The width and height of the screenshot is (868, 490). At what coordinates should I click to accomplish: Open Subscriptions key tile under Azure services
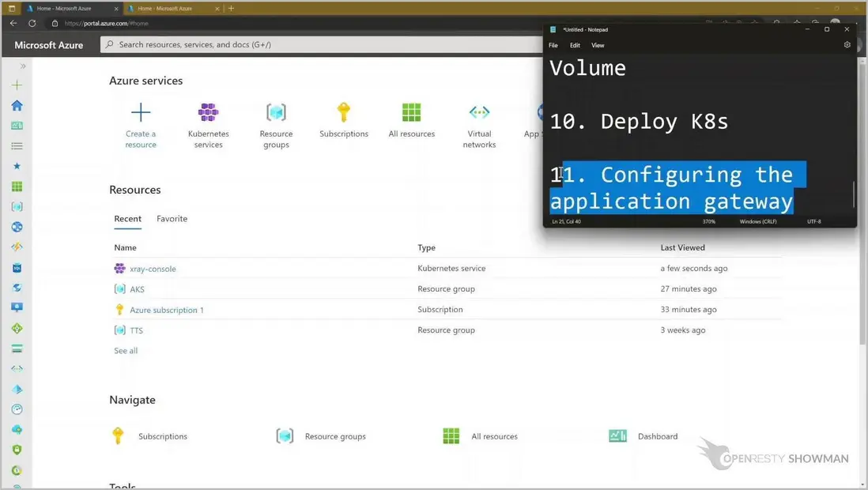344,120
